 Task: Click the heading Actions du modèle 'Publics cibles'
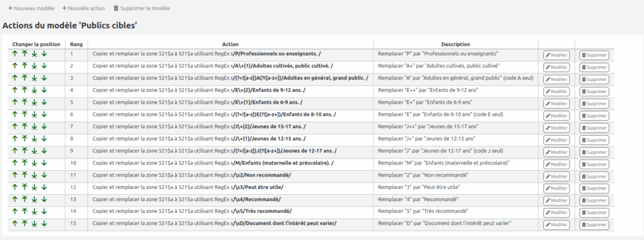(x=69, y=25)
